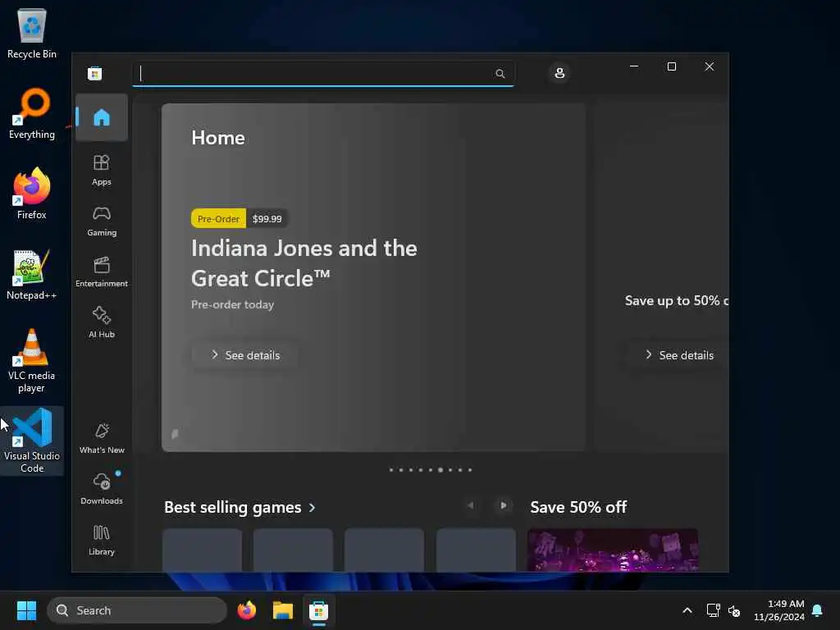Click the Microsoft Store logo icon
The height and width of the screenshot is (630, 840).
click(x=95, y=73)
